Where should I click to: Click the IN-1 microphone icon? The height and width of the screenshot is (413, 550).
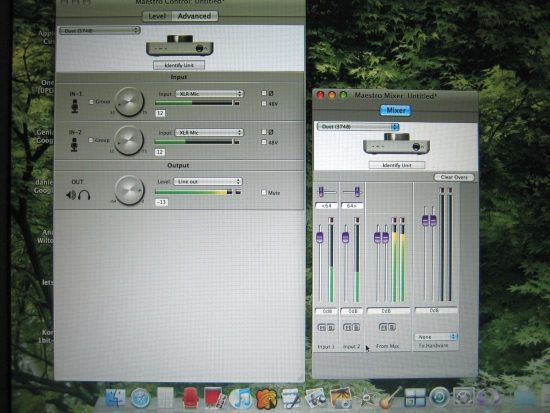[x=75, y=106]
